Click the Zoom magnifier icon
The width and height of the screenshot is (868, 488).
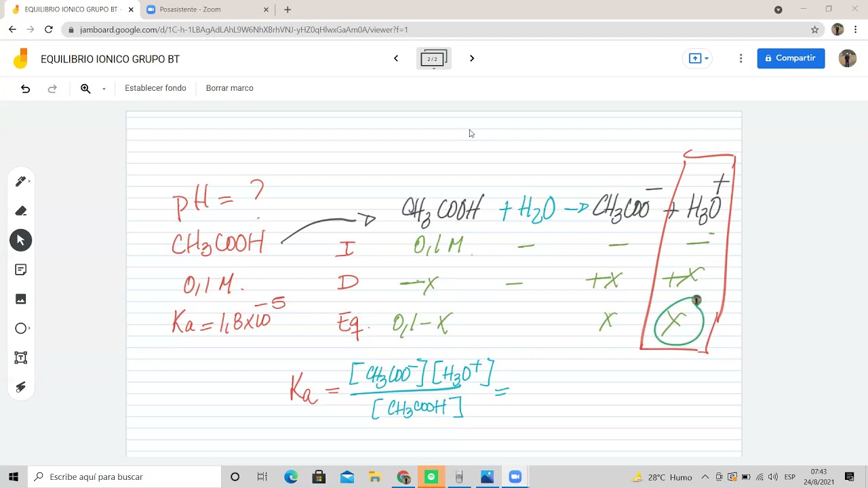(85, 89)
